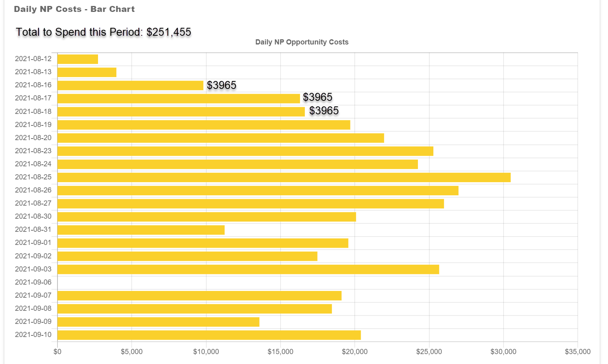Click the 2021-08-20 date axis label
Screen dimensions: 608x364
pos(33,138)
